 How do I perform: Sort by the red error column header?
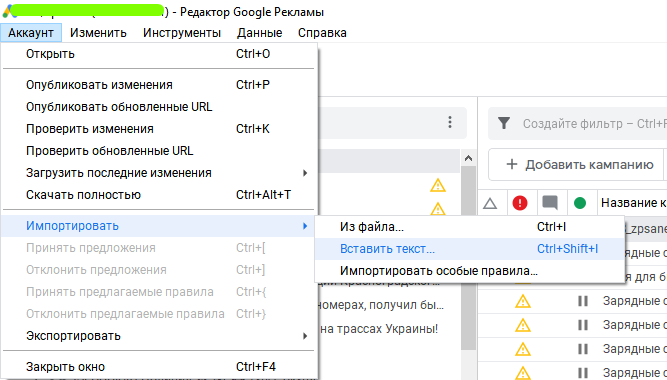pyautogui.click(x=520, y=203)
